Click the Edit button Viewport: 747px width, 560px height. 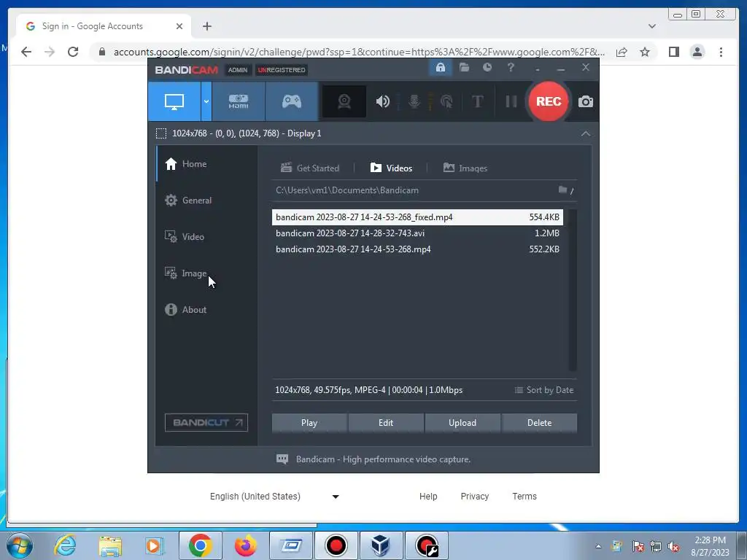point(386,423)
